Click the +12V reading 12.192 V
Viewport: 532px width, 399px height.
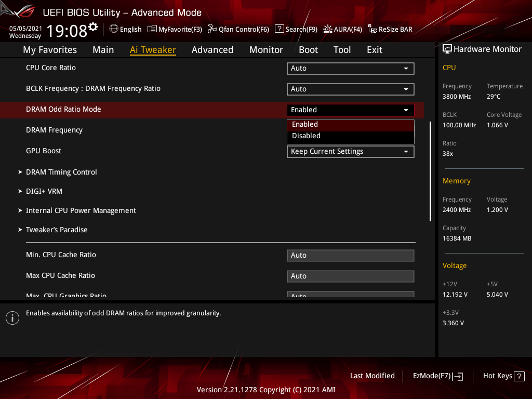(455, 295)
